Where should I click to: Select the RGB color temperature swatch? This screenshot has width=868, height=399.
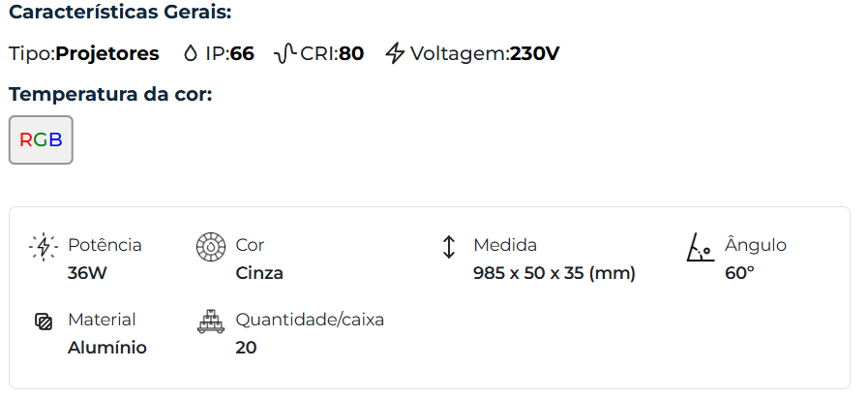(x=41, y=139)
